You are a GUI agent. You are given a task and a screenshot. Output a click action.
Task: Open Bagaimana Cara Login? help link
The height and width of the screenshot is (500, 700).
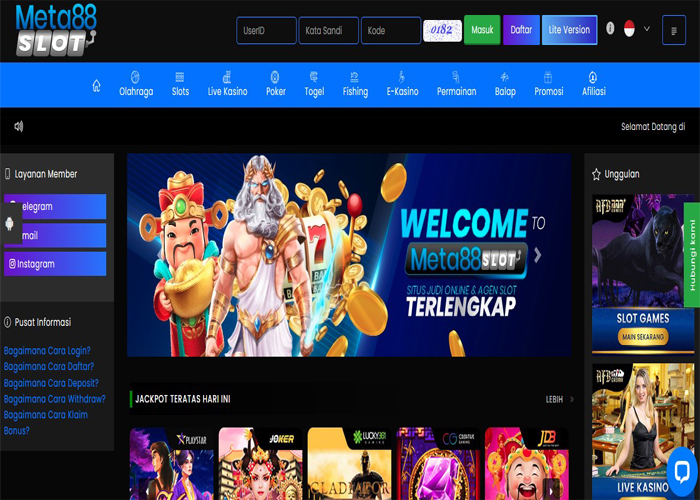click(47, 350)
